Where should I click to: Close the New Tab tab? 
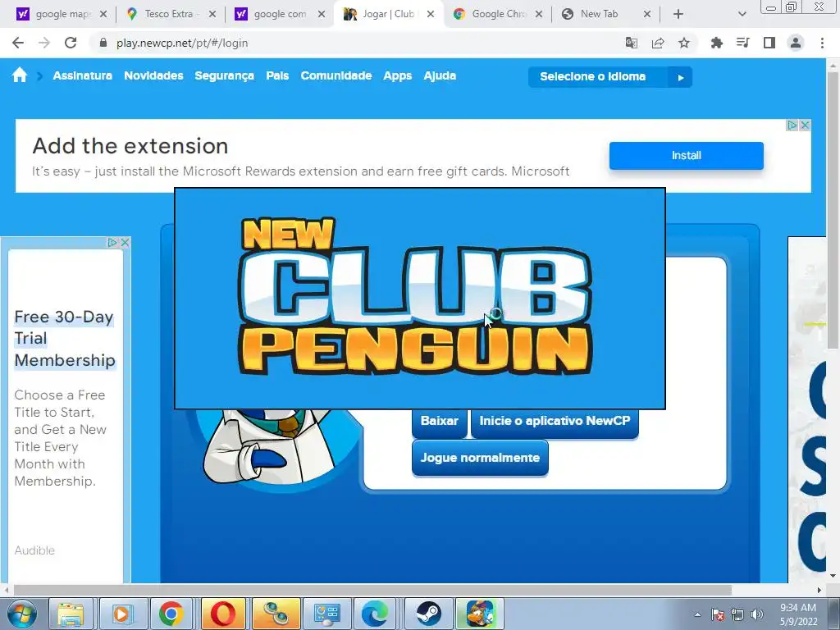(x=646, y=15)
